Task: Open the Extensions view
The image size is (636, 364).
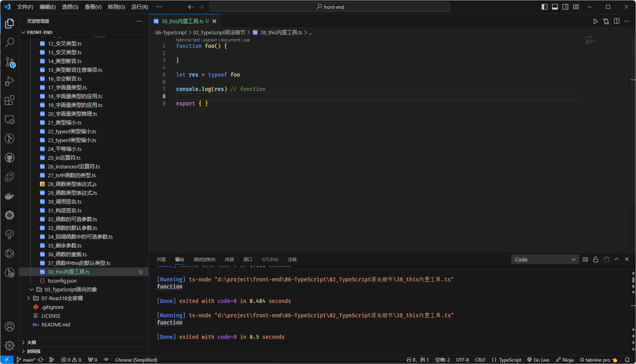Action: coord(10,100)
